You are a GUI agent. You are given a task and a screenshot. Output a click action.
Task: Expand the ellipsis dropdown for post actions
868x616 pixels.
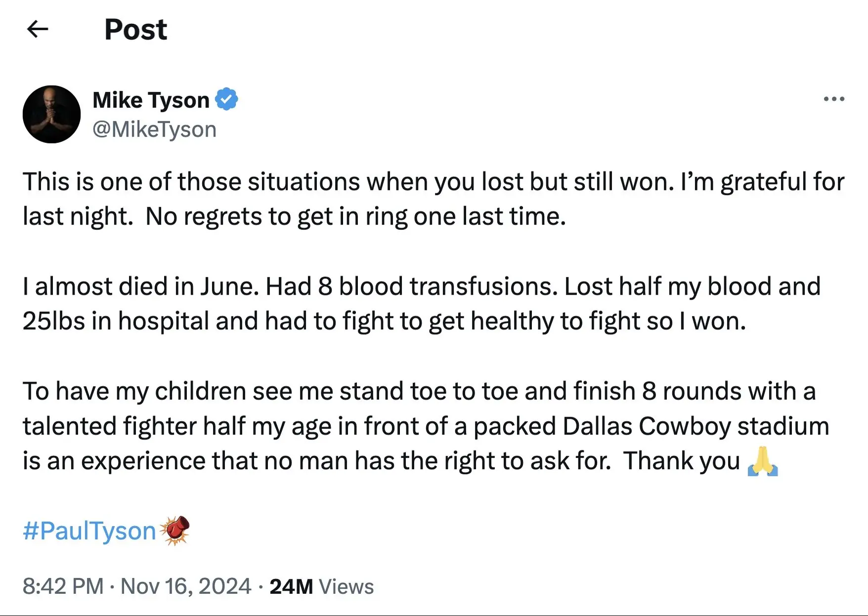pyautogui.click(x=834, y=99)
